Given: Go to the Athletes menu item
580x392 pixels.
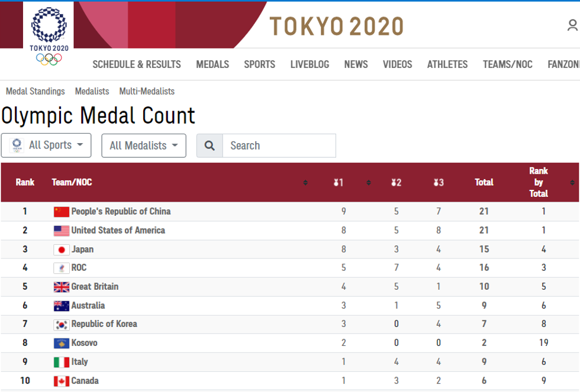Looking at the screenshot, I should pos(447,64).
